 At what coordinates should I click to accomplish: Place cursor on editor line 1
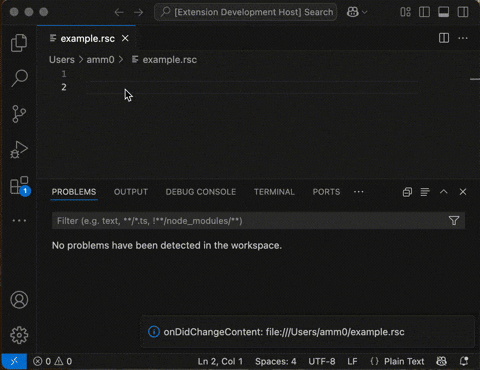pyautogui.click(x=253, y=74)
